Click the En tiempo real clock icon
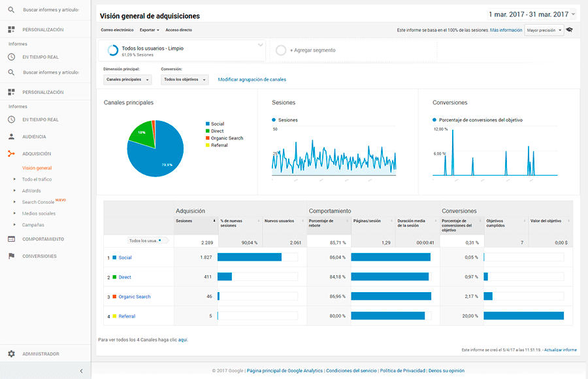The height and width of the screenshot is (379, 588). click(x=11, y=120)
